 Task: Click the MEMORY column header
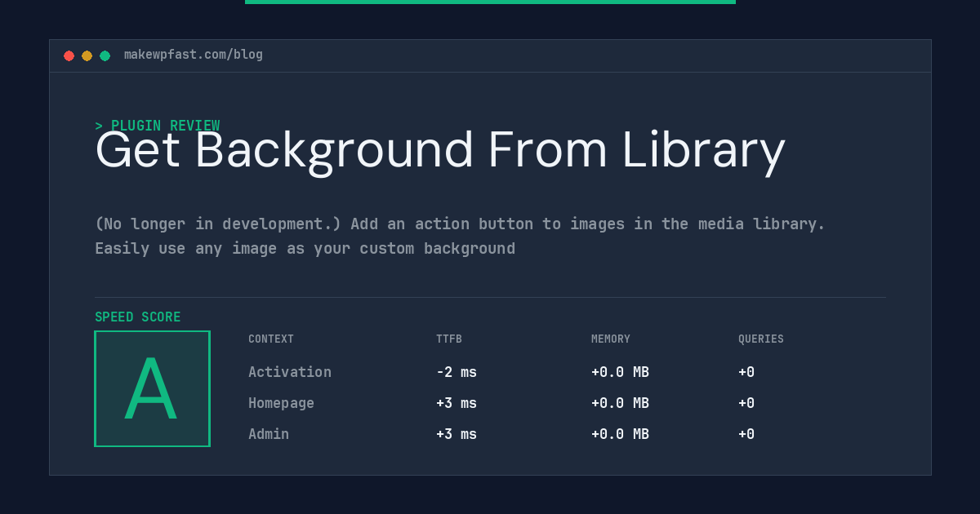(611, 339)
